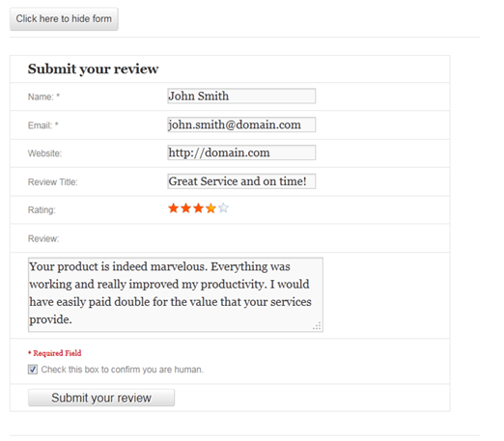The height and width of the screenshot is (441, 504).
Task: Select the second rating star
Action: coord(186,208)
